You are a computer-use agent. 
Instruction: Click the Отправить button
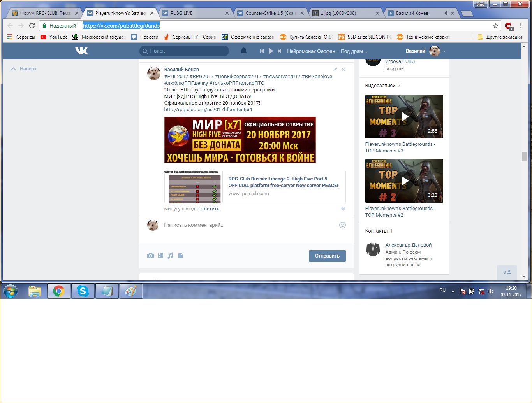(327, 256)
